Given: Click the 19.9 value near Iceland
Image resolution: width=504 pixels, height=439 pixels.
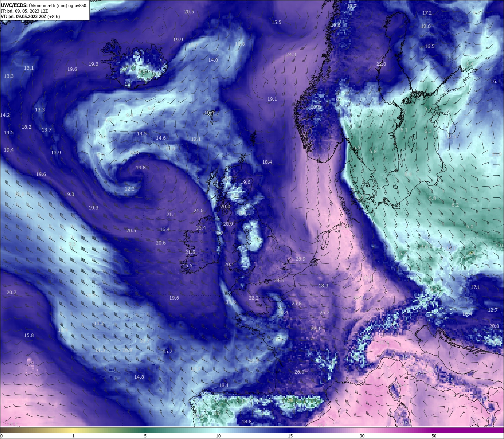Looking at the screenshot, I should [x=178, y=40].
